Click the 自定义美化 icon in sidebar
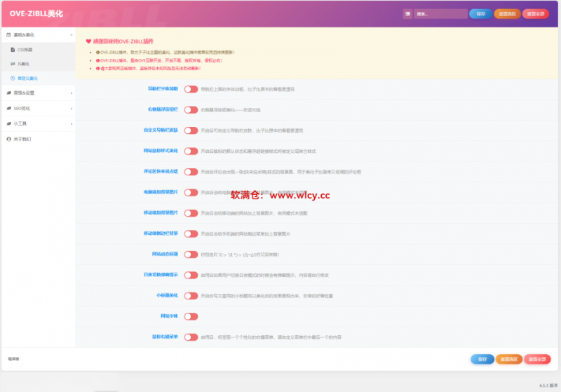 click(13, 78)
